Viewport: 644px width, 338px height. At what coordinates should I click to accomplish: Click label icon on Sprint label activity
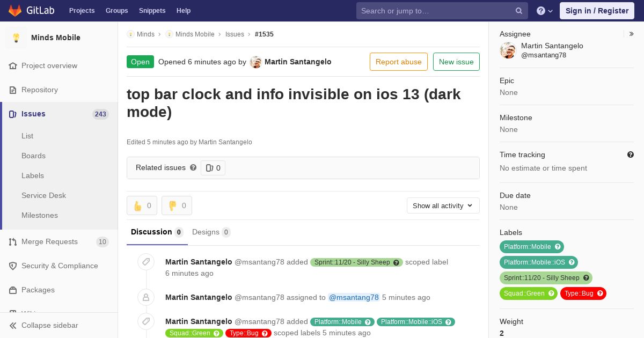point(146,262)
